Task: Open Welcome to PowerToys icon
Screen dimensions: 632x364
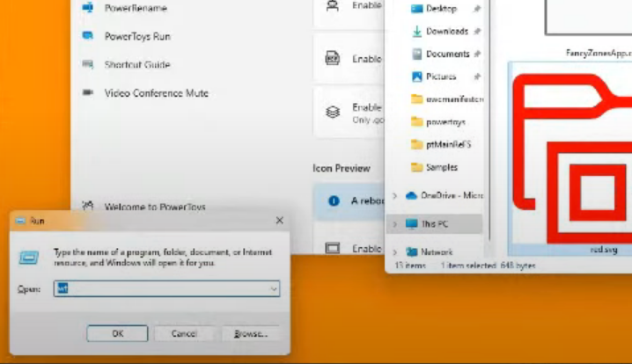Action: (88, 206)
